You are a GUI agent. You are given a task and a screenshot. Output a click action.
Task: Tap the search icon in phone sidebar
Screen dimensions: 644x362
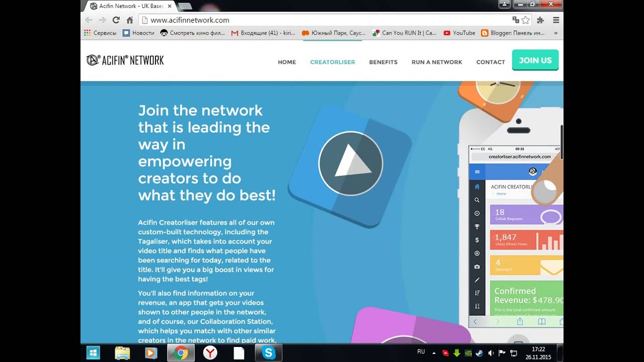[477, 200]
